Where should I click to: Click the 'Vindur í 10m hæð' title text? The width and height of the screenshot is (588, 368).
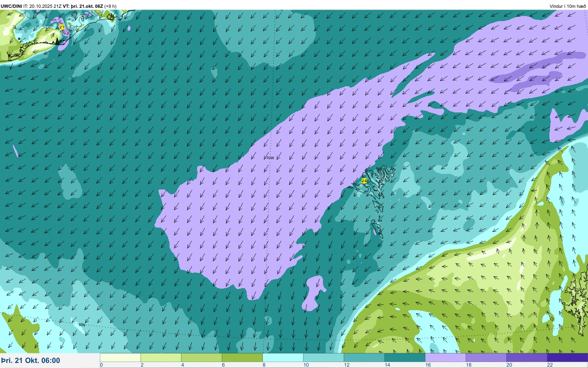coord(568,6)
